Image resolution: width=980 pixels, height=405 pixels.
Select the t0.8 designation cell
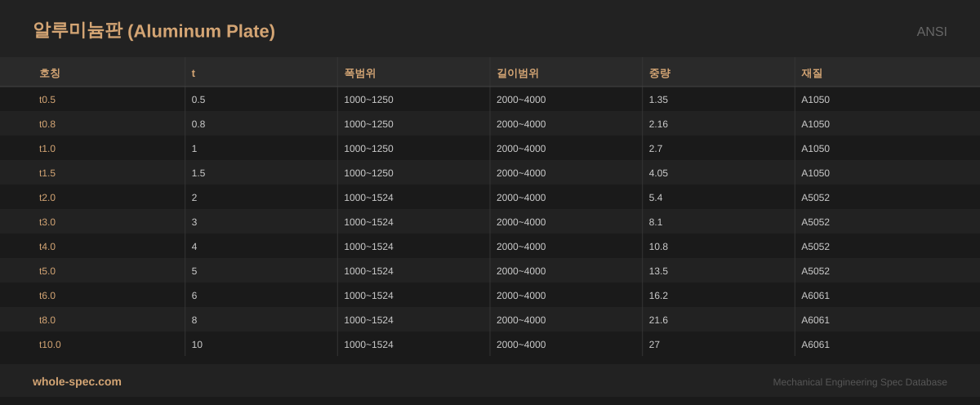(47, 124)
